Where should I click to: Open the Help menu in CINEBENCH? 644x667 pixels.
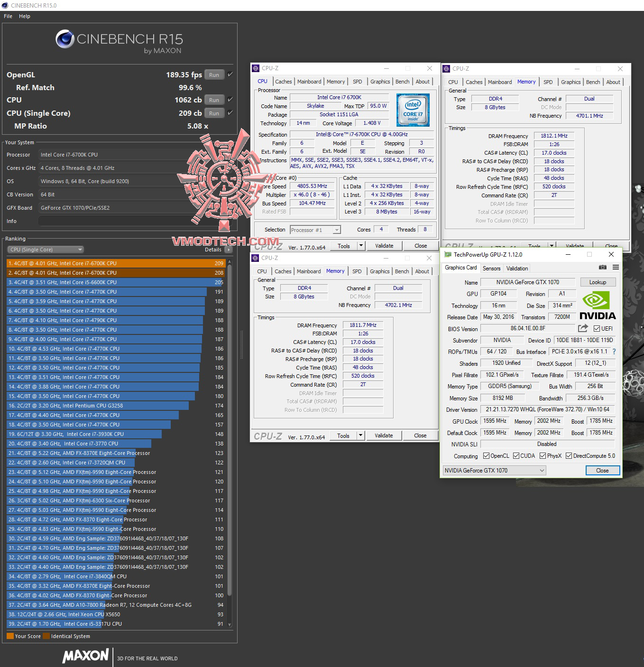point(25,16)
